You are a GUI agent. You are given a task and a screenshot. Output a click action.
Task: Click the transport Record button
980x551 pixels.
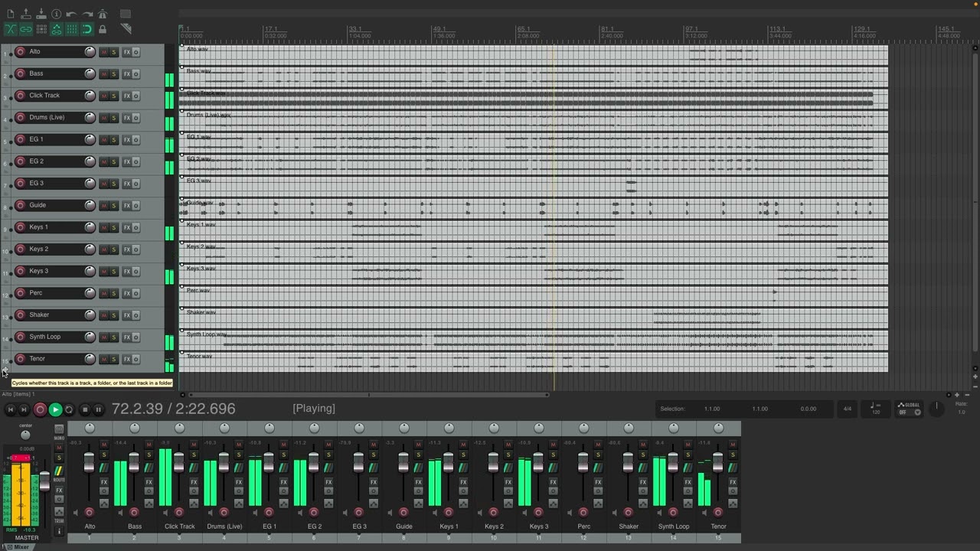pyautogui.click(x=40, y=409)
